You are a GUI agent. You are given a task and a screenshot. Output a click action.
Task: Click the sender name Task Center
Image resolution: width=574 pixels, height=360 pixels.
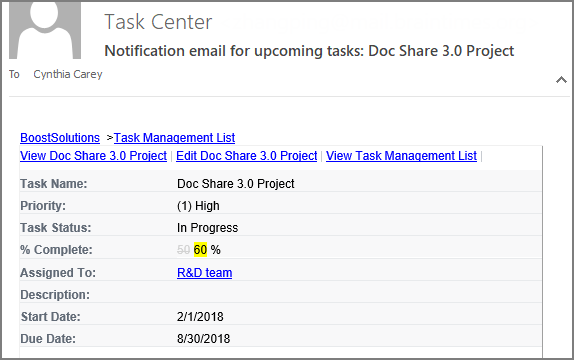(158, 22)
